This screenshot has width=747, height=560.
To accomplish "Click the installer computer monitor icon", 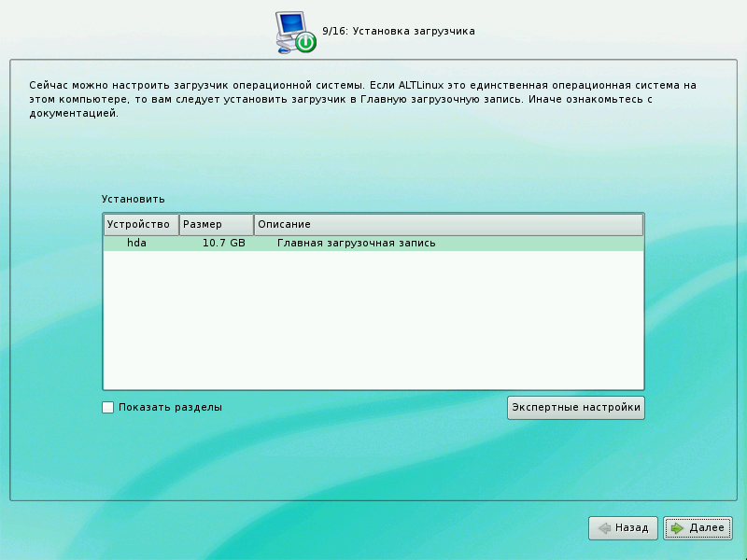I will [293, 28].
